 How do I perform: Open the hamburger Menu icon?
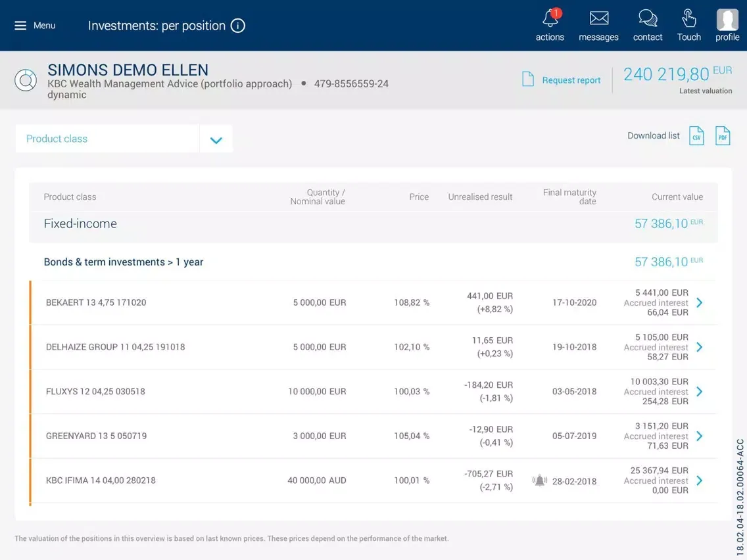20,26
